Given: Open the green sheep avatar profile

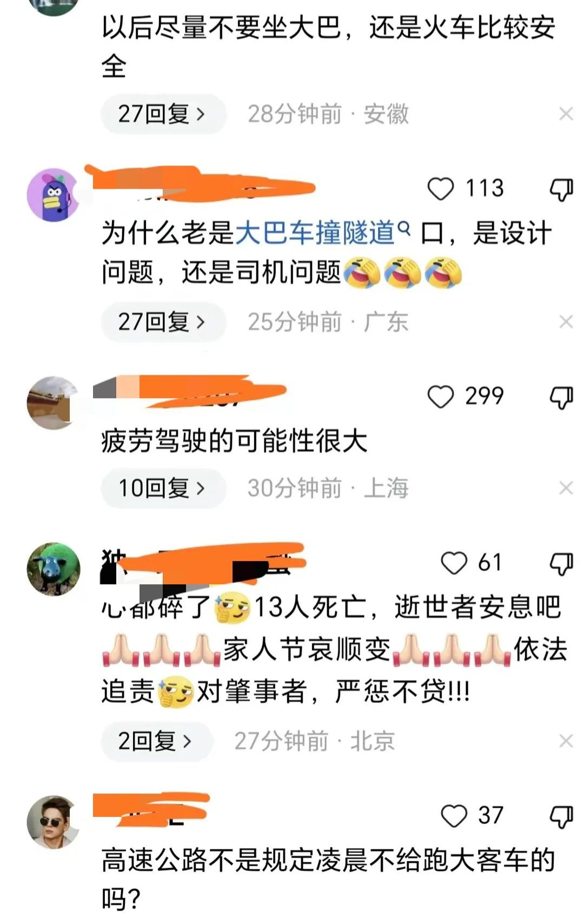Looking at the screenshot, I should 54,569.
